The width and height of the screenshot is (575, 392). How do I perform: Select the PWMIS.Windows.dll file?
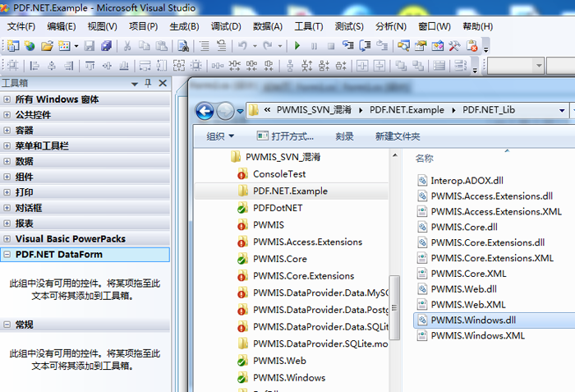pyautogui.click(x=477, y=319)
